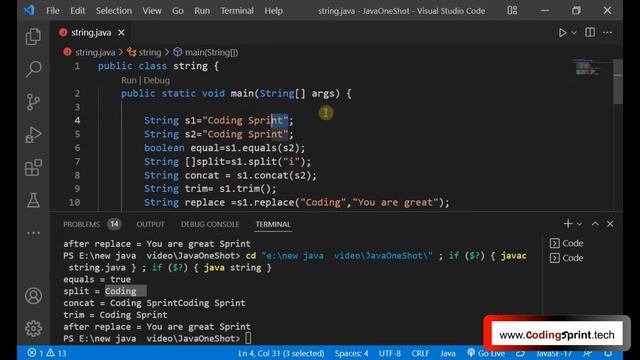Click the Problems count badge 14
This screenshot has height=360, width=640.
(x=114, y=224)
